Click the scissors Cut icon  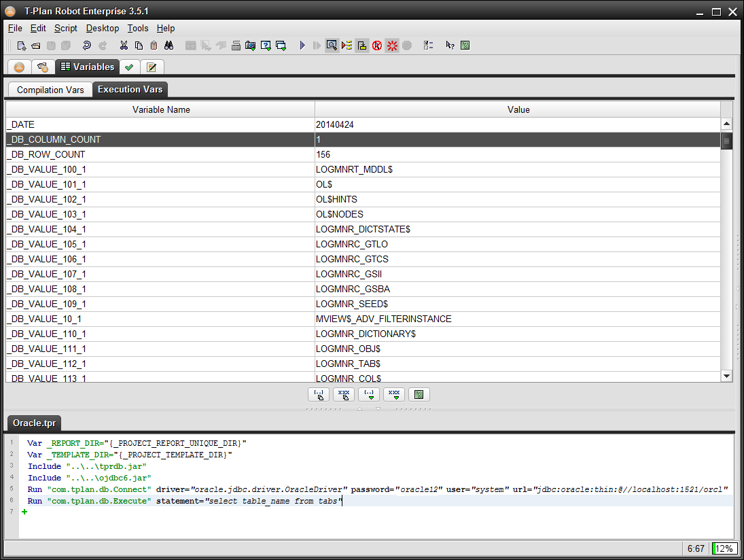click(123, 46)
